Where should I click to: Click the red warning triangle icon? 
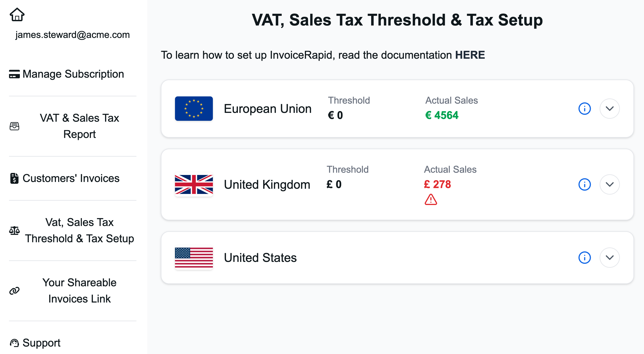pos(430,200)
